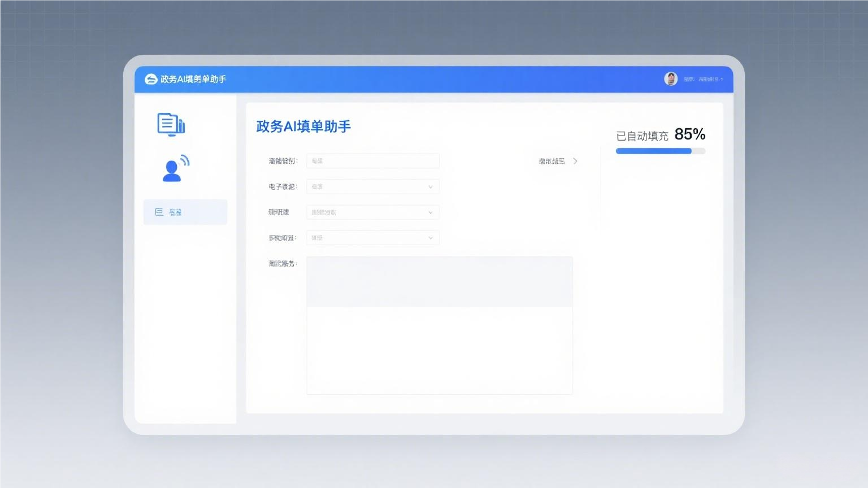This screenshot has height=488, width=868.
Task: Click the list icon in the highlighted sidebar item
Action: (159, 212)
